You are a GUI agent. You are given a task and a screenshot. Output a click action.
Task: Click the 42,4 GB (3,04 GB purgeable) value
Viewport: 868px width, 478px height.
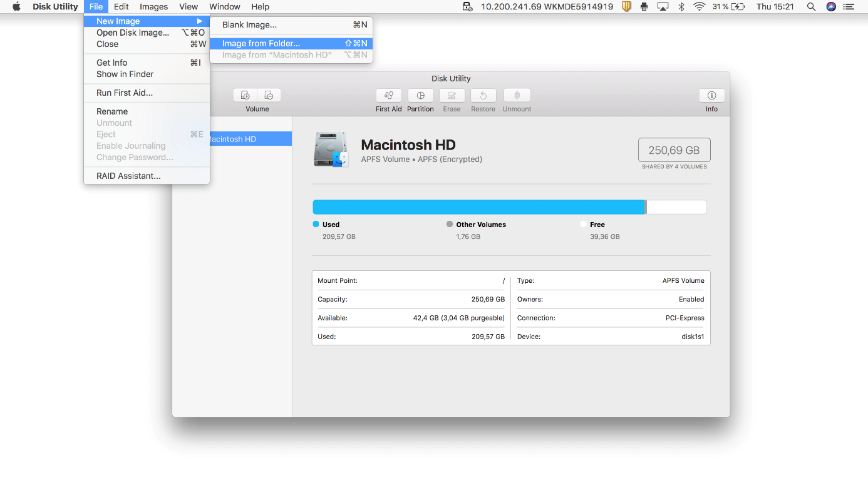coord(459,318)
